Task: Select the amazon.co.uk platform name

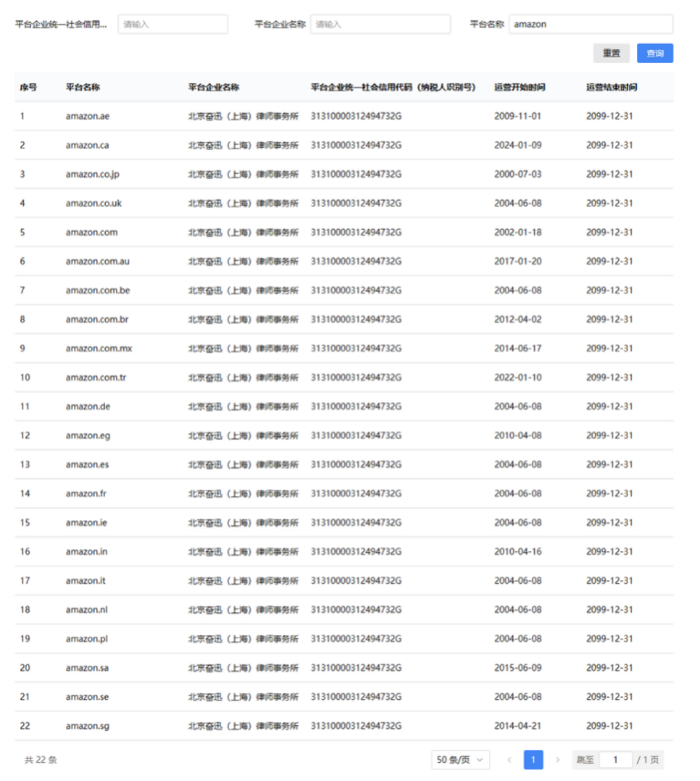Action: [94, 203]
